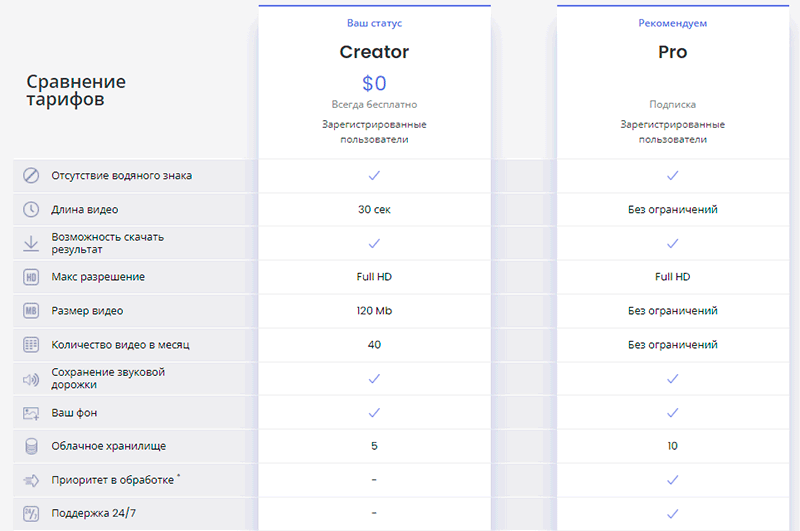Click the image icon beside Ваш фон
The width and height of the screenshot is (800, 531).
coord(31,413)
